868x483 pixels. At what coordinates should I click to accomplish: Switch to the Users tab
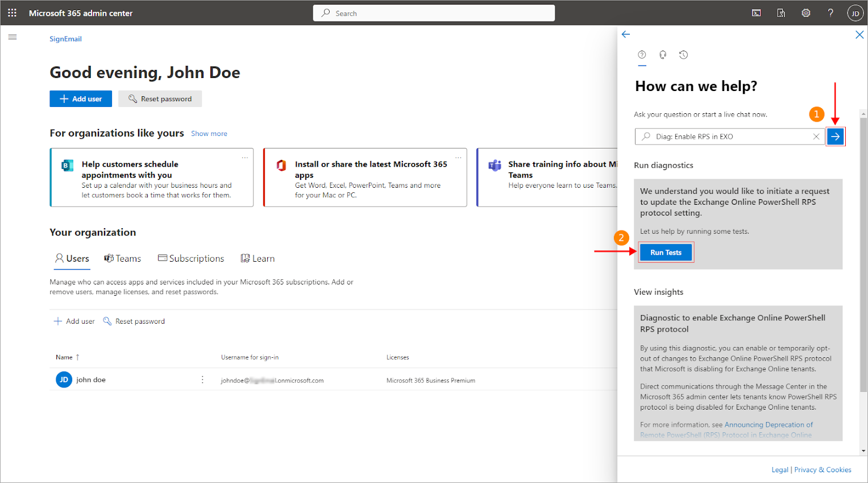[72, 259]
